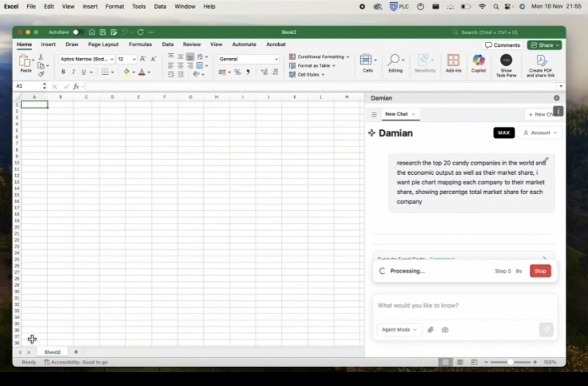Click the increase decimal icon
The width and height of the screenshot is (588, 386).
point(265,72)
